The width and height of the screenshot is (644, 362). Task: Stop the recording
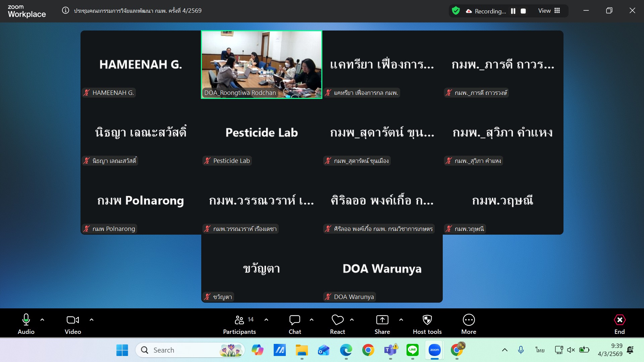click(523, 11)
